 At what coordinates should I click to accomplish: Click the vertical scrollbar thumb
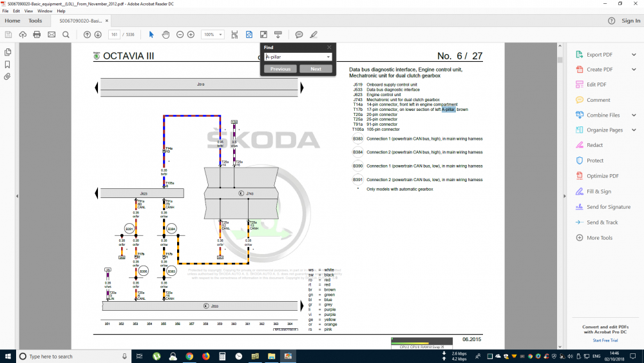tap(560, 60)
